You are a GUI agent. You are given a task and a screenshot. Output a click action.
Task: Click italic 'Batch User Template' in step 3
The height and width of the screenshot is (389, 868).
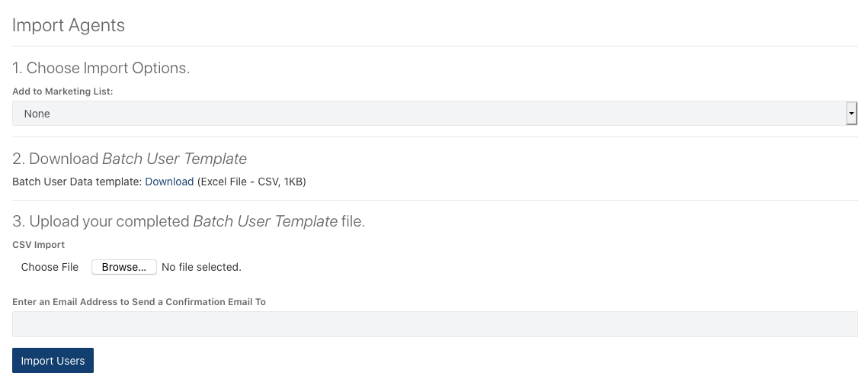[265, 222]
